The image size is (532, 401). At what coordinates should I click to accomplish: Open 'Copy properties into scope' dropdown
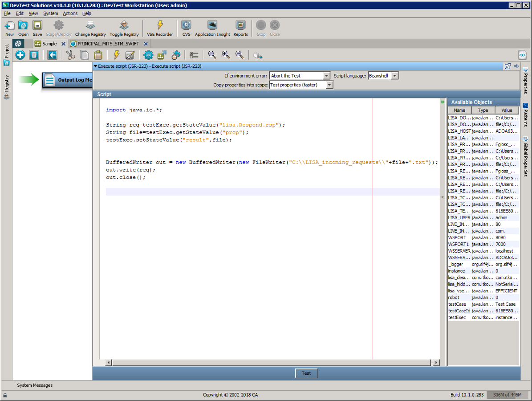[x=301, y=85]
